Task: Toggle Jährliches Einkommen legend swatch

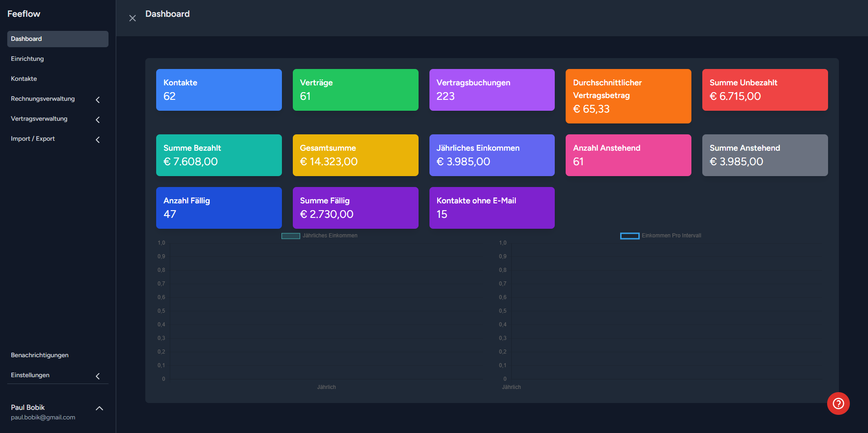Action: [291, 236]
